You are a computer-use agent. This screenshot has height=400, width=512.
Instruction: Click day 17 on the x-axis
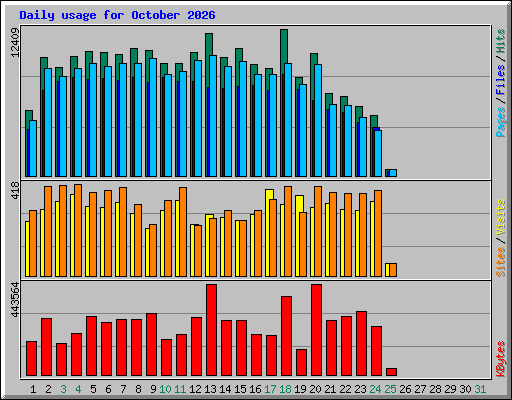[x=270, y=389]
